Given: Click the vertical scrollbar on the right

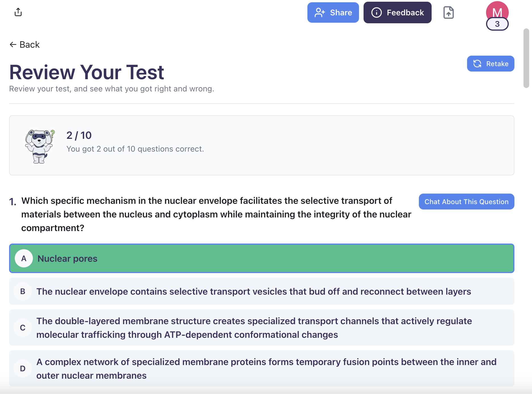Looking at the screenshot, I should 526,57.
